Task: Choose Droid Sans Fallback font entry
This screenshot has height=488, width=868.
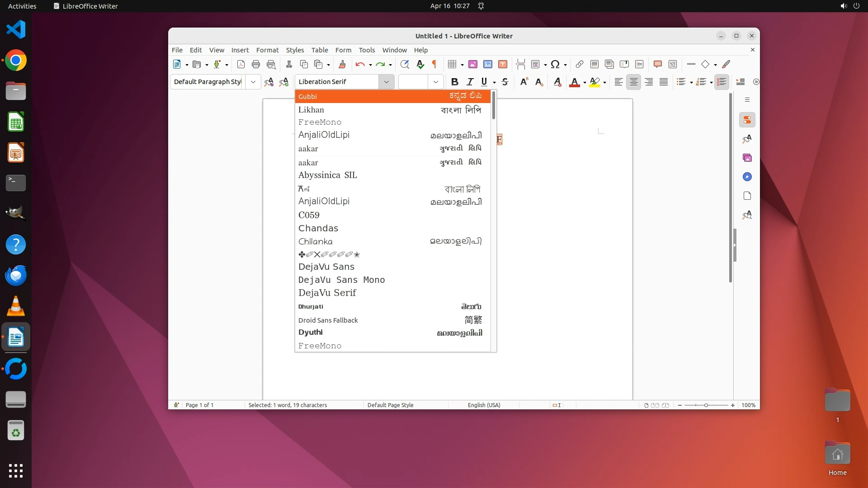Action: pyautogui.click(x=328, y=320)
